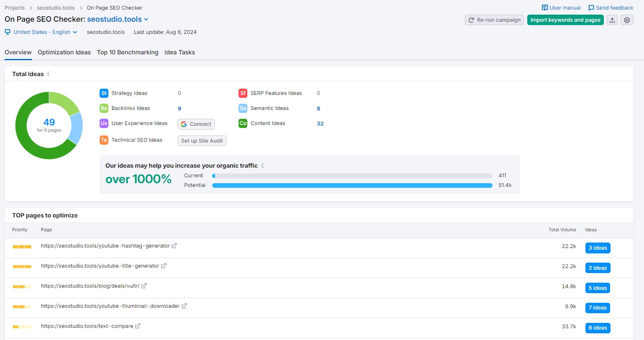Click the 49 total ideas number in donut

pyautogui.click(x=49, y=122)
